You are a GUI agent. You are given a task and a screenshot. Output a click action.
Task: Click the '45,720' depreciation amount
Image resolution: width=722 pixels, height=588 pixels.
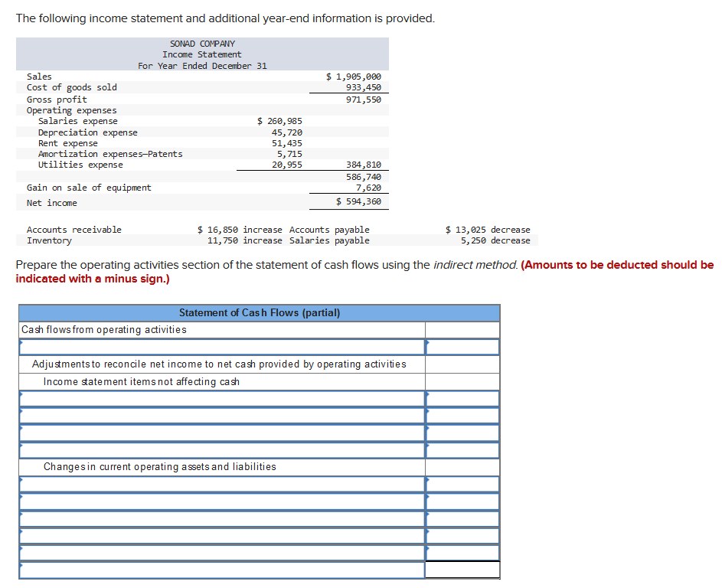pos(287,132)
